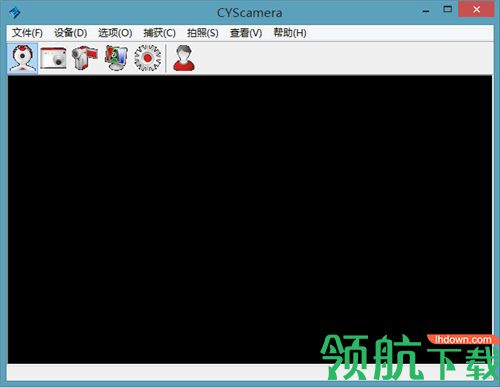The height and width of the screenshot is (387, 500).
Task: Minimize the CYScamera window
Action: pos(426,11)
